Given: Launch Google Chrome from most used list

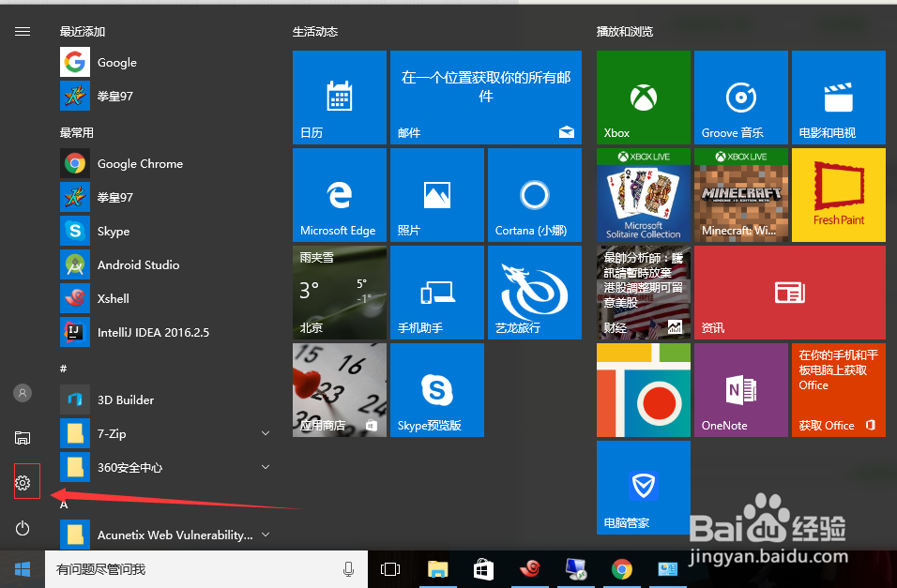Looking at the screenshot, I should (165, 163).
